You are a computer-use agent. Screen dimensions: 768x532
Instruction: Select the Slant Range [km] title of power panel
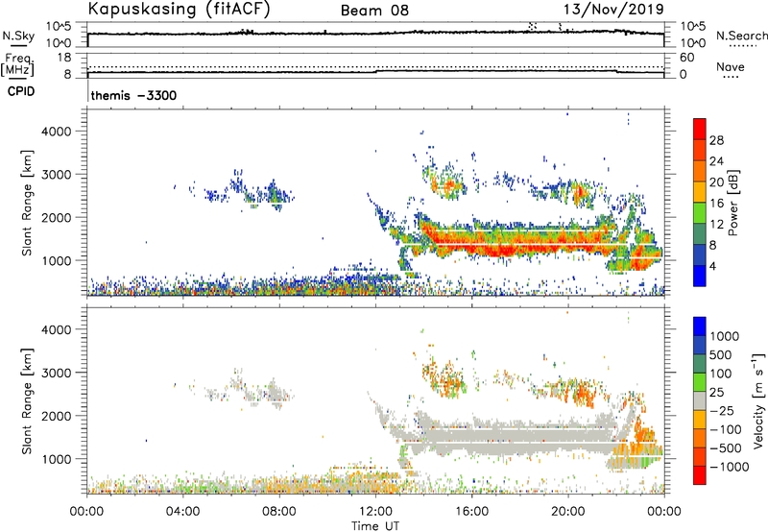pyautogui.click(x=27, y=203)
